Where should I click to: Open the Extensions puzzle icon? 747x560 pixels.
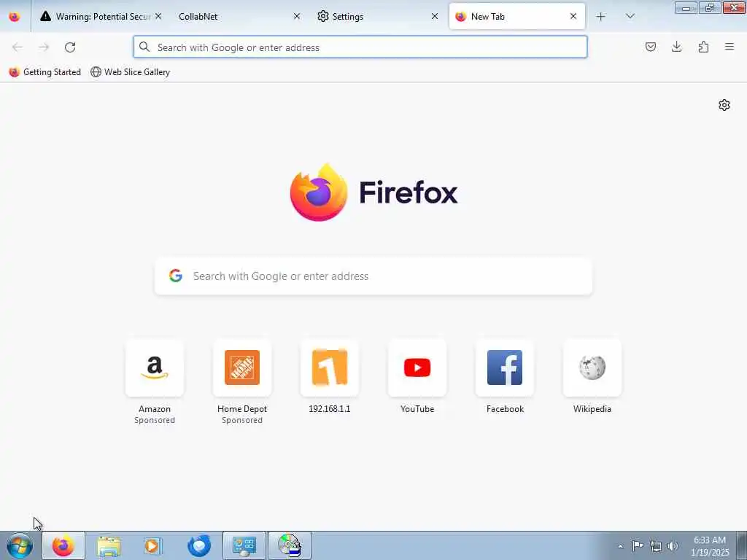(703, 47)
